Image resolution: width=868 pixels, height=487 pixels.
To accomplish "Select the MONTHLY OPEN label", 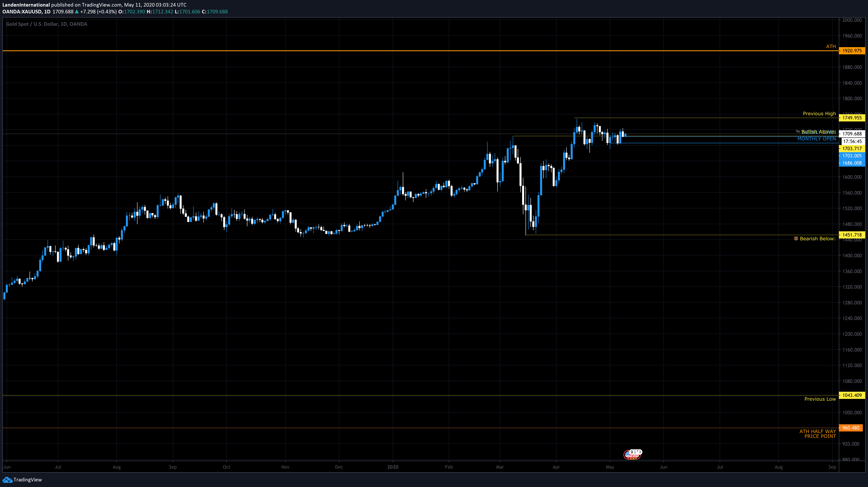I will (x=816, y=139).
